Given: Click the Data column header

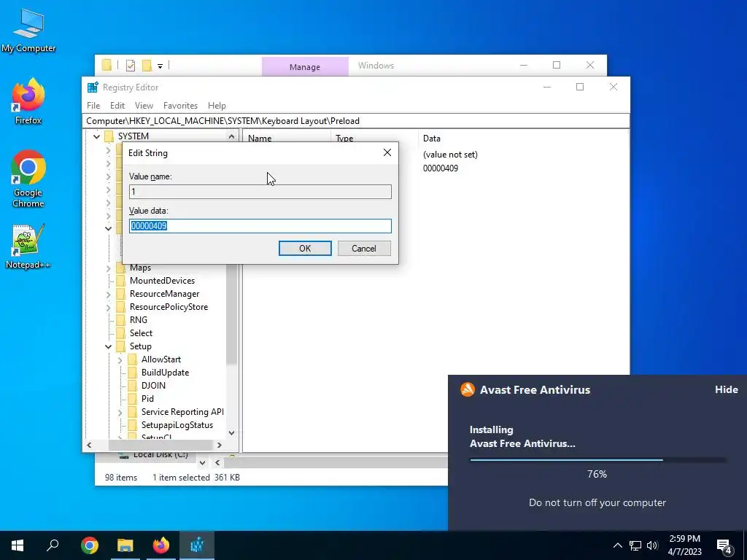Looking at the screenshot, I should point(432,139).
